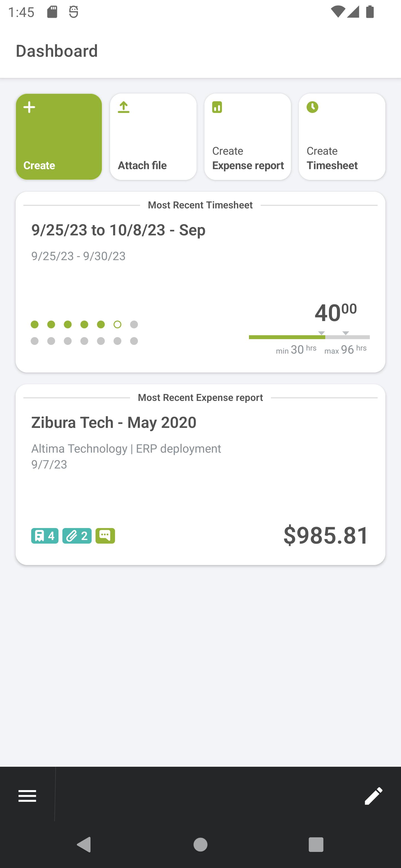
Task: Select the last gray dot in second row
Action: 134,341
